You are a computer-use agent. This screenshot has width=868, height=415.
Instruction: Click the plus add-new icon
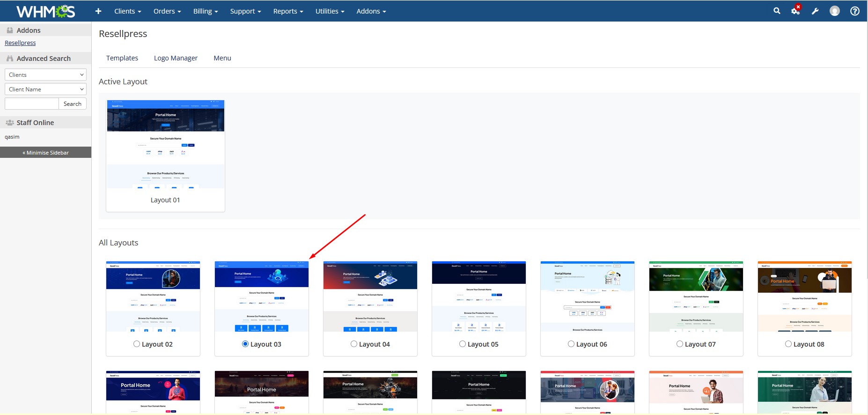[98, 11]
